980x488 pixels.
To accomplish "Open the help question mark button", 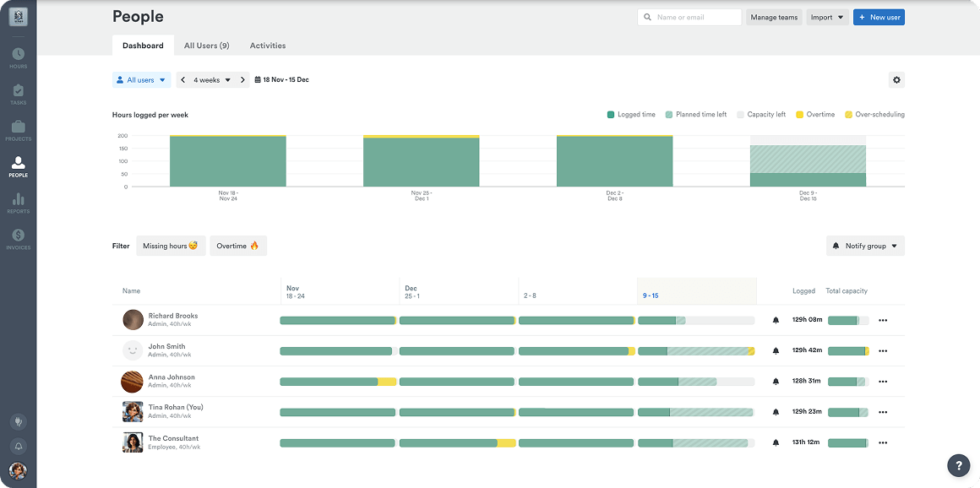I will click(958, 464).
